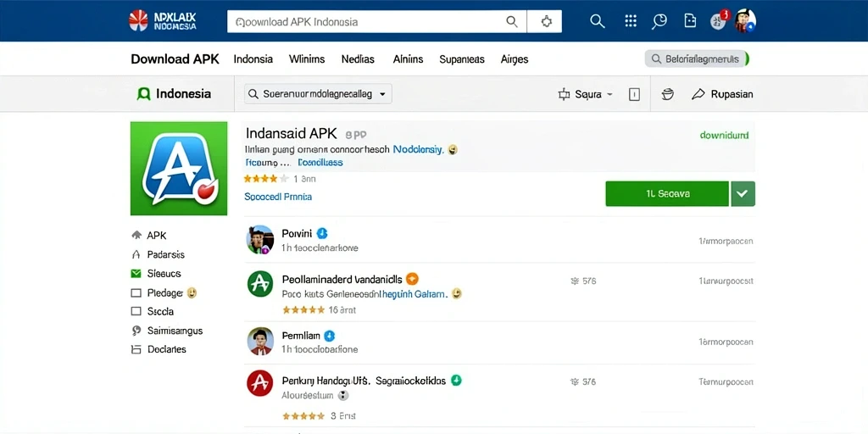Open the Pemllam row title

[301, 336]
